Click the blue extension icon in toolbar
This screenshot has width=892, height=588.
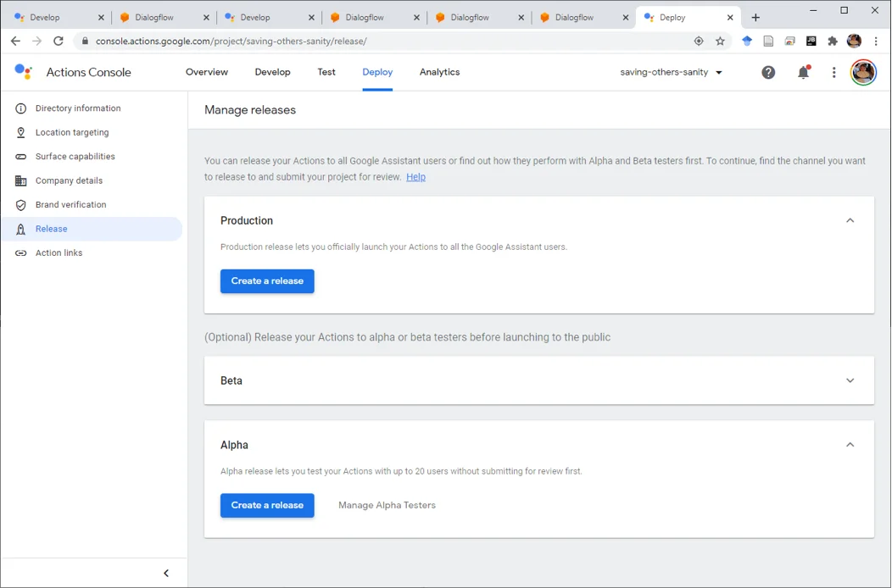[x=747, y=41]
